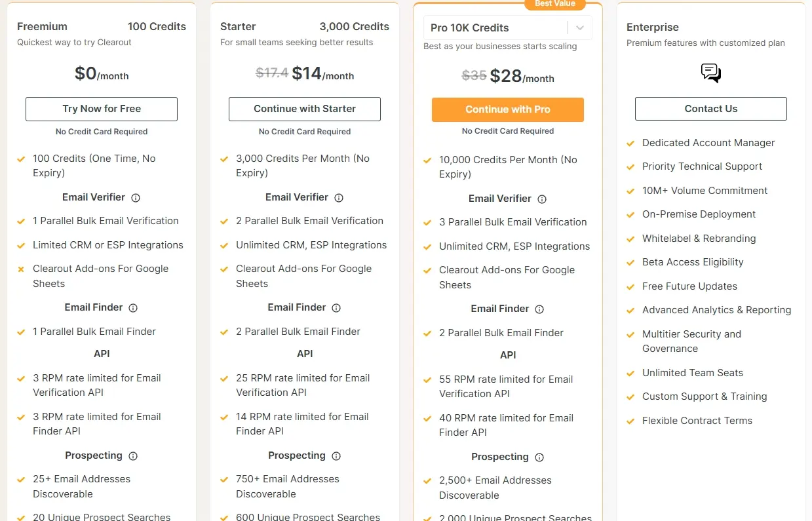The image size is (812, 521).
Task: Click the checkmark beside Dedicated Account Manager
Action: [x=630, y=143]
